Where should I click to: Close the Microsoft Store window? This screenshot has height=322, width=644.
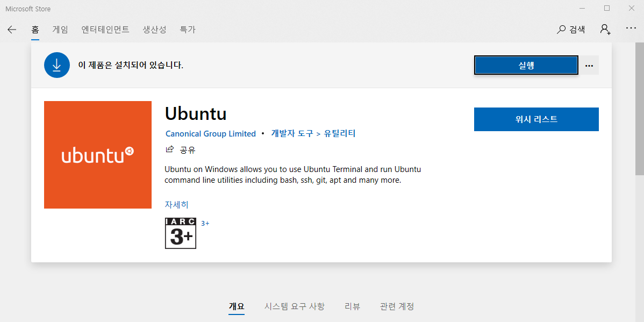(631, 8)
